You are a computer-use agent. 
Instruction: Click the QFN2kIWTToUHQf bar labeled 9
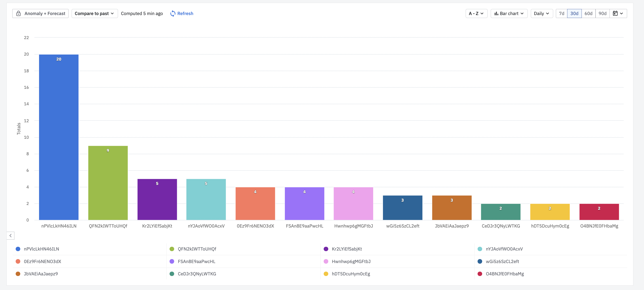(108, 183)
